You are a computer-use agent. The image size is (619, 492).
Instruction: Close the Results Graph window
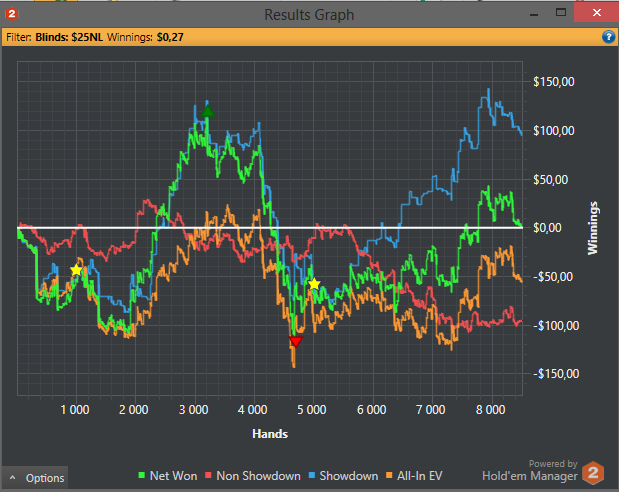596,13
